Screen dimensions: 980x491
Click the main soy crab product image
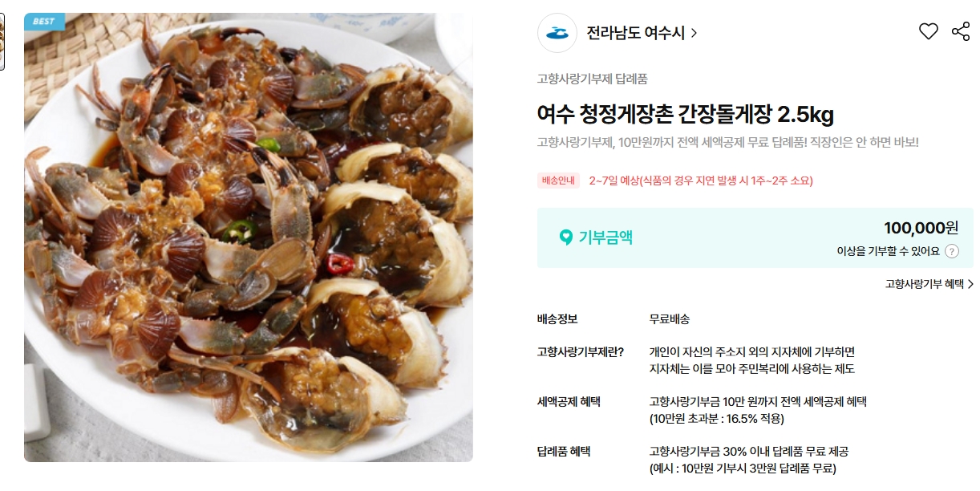click(249, 237)
